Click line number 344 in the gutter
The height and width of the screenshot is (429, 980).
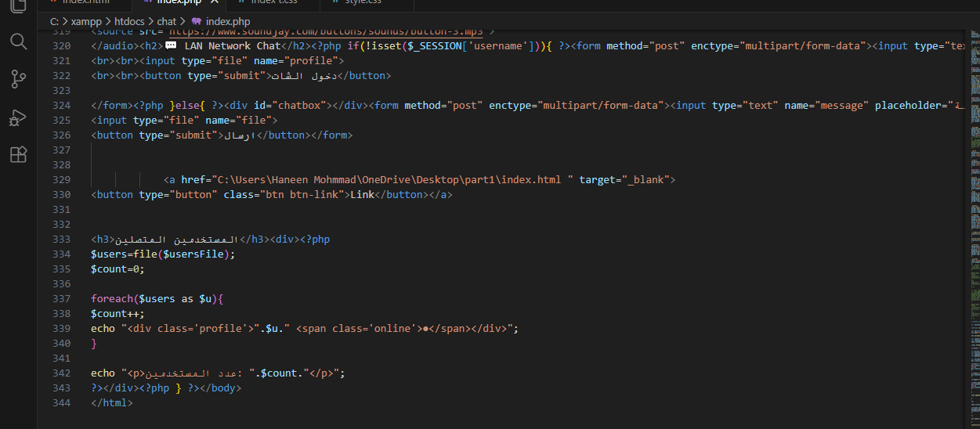pyautogui.click(x=60, y=403)
